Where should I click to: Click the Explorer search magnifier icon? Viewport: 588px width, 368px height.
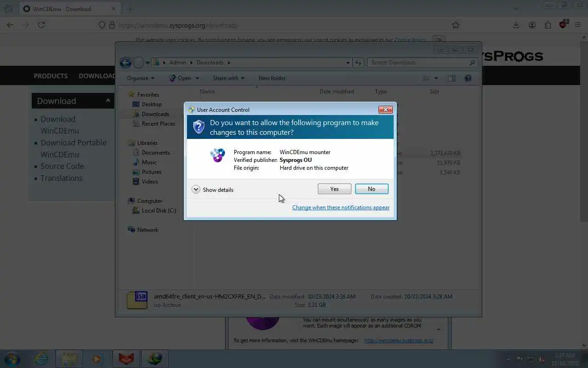click(472, 63)
